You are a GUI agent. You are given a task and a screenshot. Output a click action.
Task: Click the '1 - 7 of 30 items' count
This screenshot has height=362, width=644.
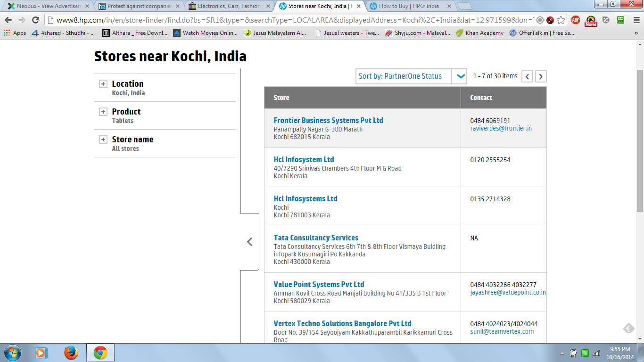[x=495, y=76]
